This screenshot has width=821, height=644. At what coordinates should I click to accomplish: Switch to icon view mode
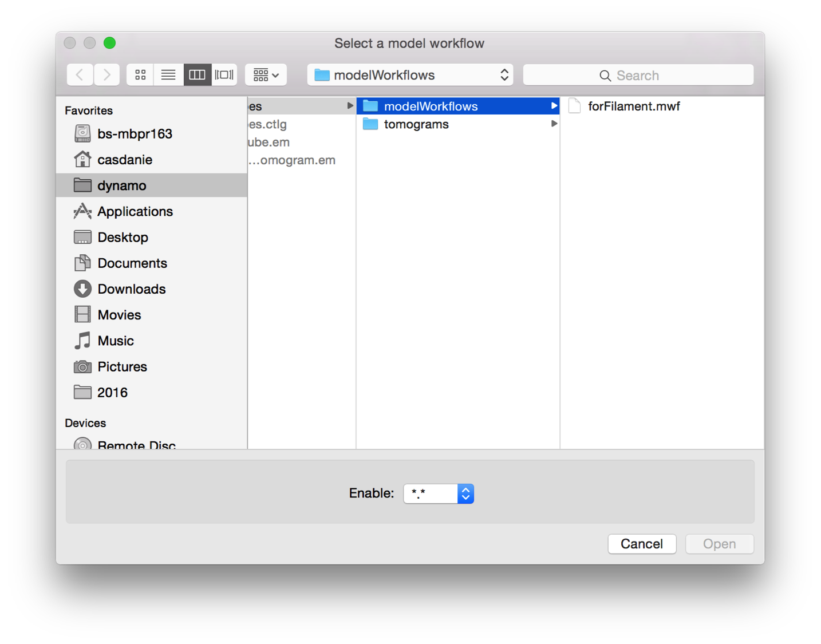140,75
